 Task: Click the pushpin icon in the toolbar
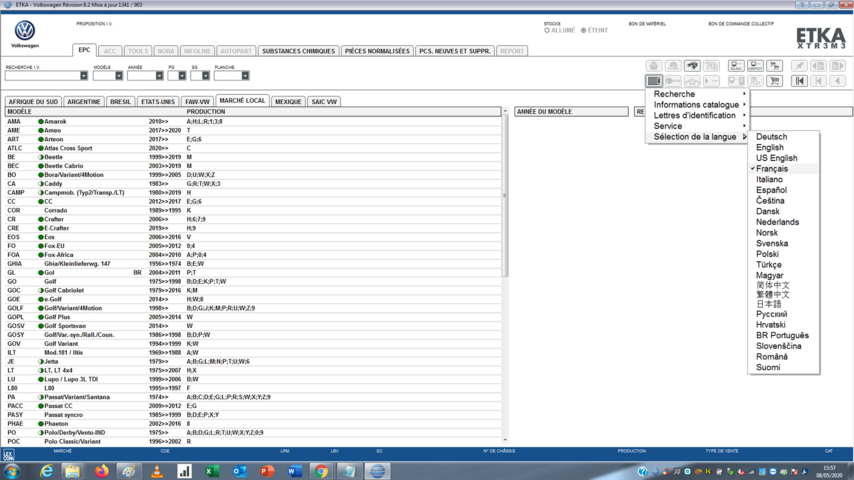799,66
